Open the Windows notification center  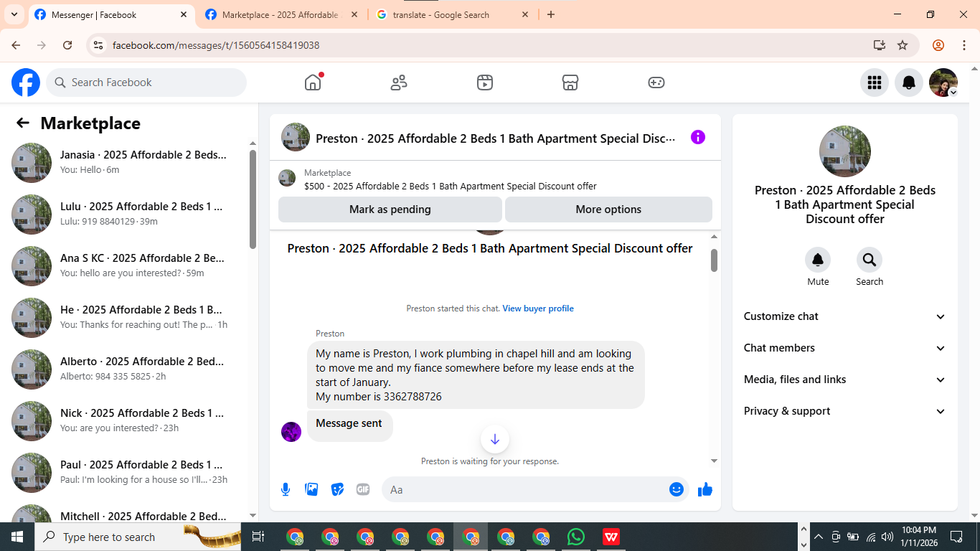[x=956, y=537]
